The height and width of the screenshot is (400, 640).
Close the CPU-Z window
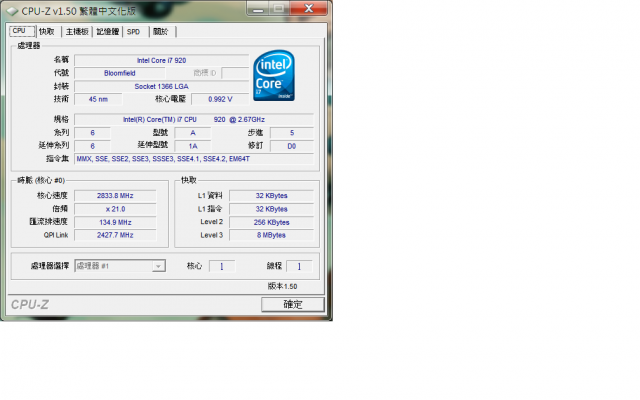[x=309, y=8]
